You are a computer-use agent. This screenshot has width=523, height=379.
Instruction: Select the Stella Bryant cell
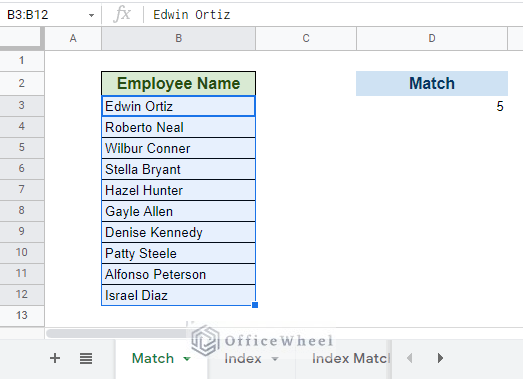(178, 169)
